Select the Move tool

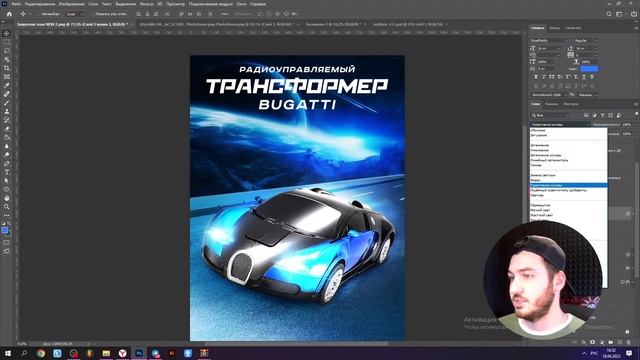[7, 33]
